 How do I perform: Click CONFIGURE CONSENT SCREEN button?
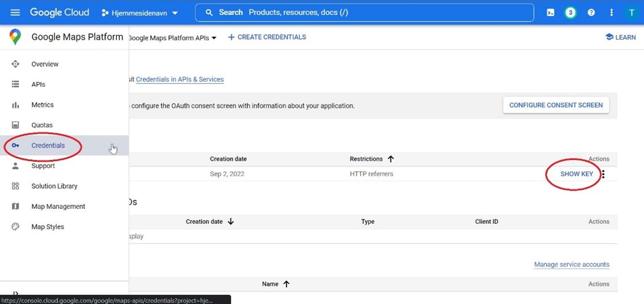[556, 105]
